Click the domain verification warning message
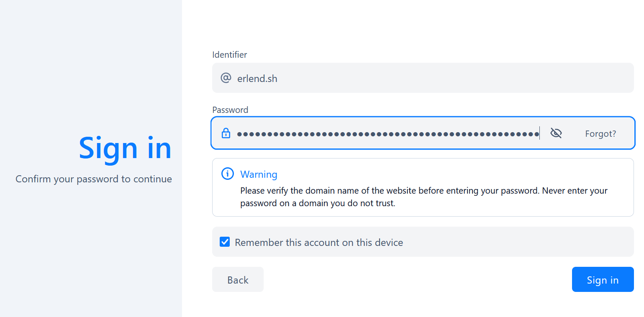Image resolution: width=644 pixels, height=317 pixels. [x=423, y=197]
